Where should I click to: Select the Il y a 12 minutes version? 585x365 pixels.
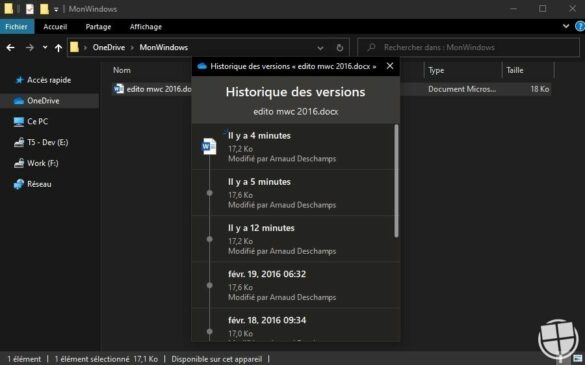click(x=293, y=239)
